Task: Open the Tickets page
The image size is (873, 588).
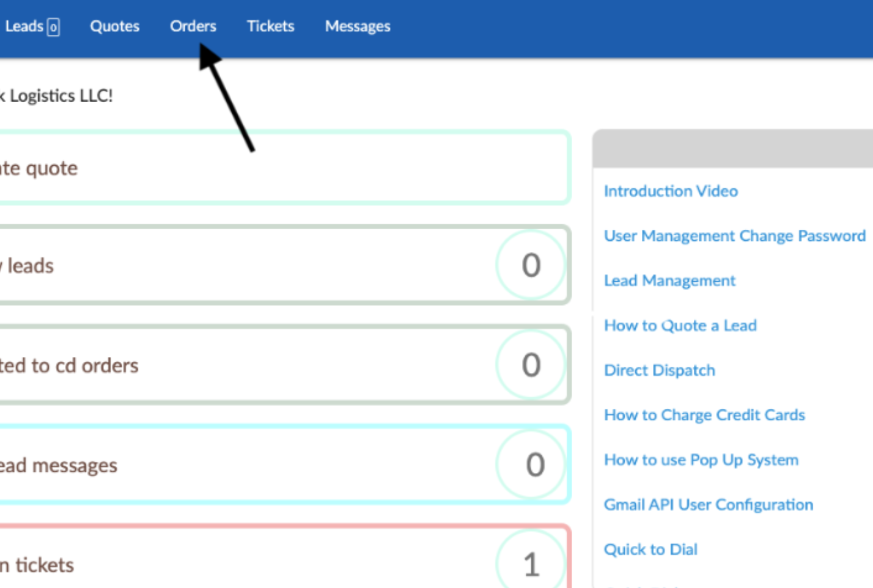Action: (x=270, y=26)
